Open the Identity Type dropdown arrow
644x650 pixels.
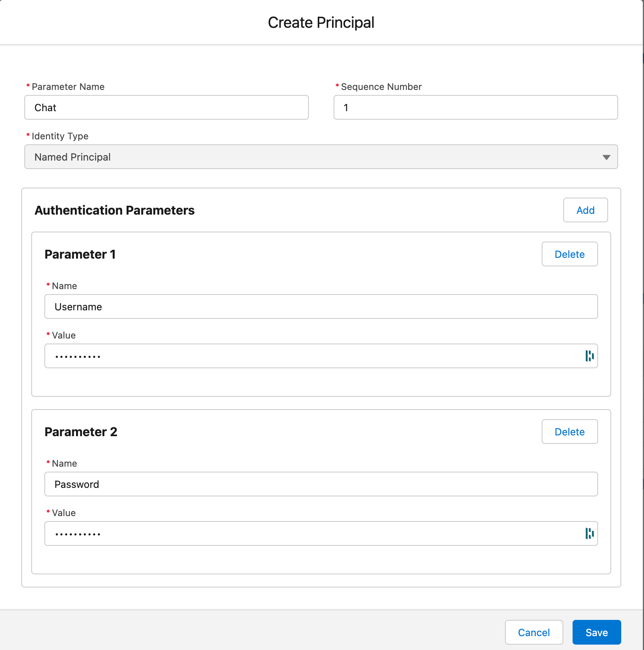(x=606, y=157)
